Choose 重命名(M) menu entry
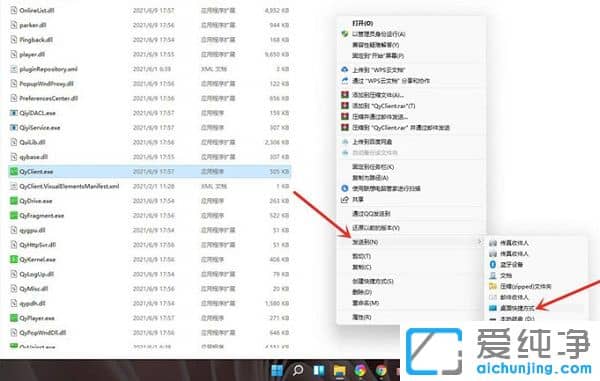This screenshot has width=600, height=381. tap(365, 303)
